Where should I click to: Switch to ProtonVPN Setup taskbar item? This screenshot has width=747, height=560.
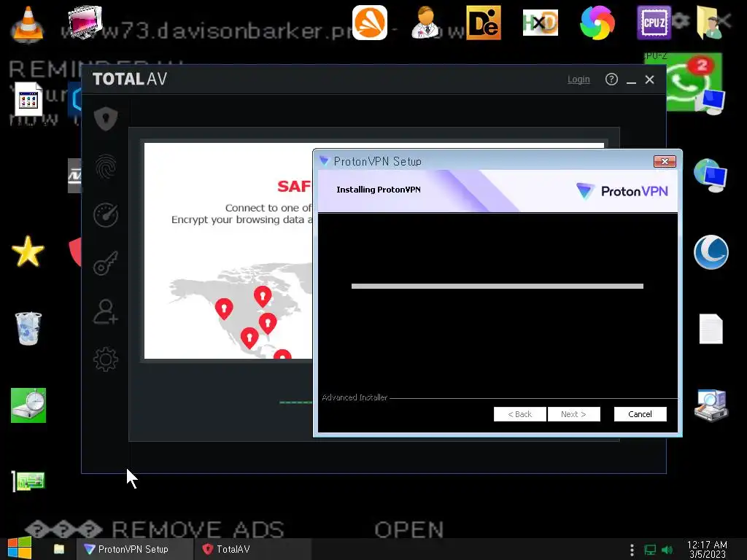[x=135, y=549]
